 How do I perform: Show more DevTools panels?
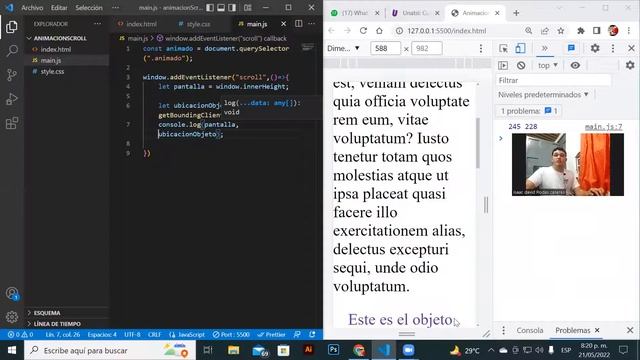click(544, 48)
